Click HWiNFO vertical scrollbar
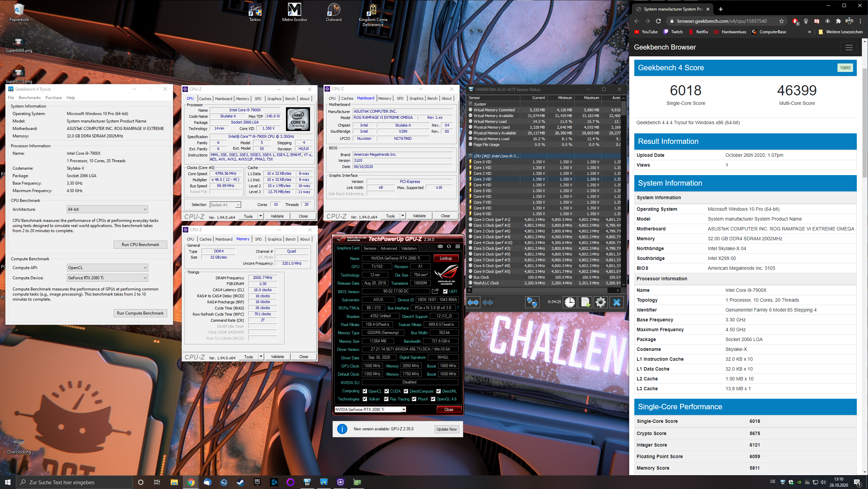Screen dimensions: 868x489 623,191
